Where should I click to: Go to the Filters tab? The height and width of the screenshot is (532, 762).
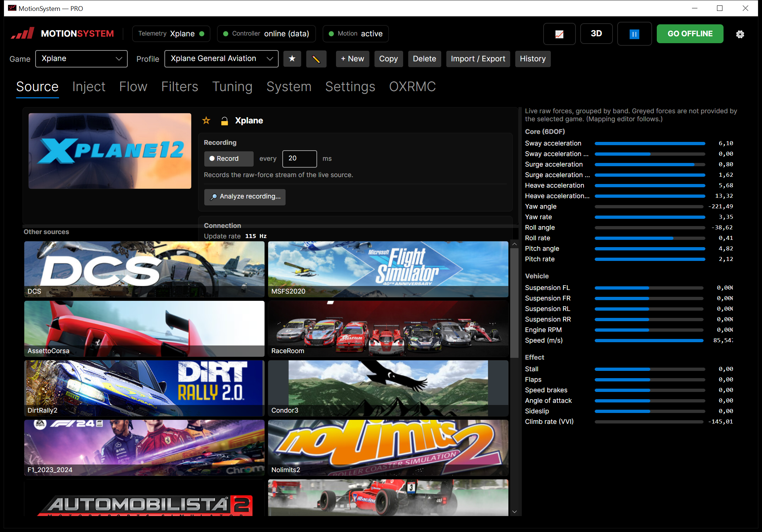180,87
